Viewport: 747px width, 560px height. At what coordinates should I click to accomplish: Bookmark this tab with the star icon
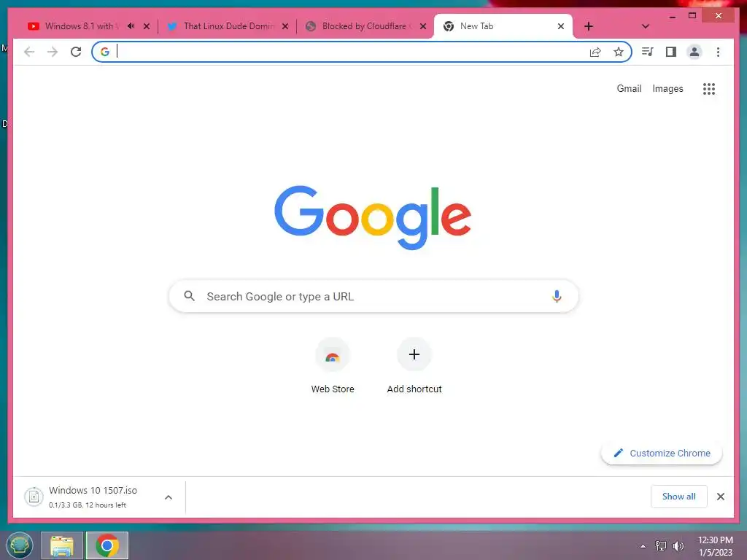pyautogui.click(x=619, y=52)
